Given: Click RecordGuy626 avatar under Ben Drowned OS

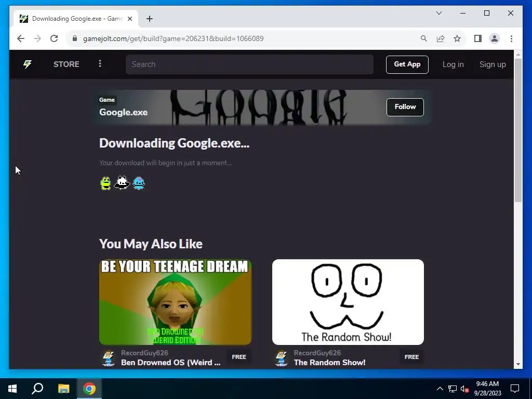Looking at the screenshot, I should [x=109, y=357].
